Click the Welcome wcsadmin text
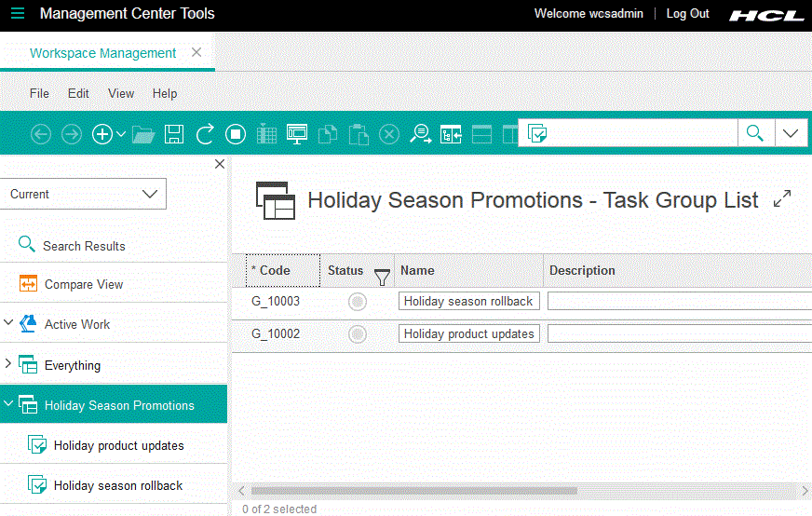This screenshot has width=812, height=516. [589, 13]
